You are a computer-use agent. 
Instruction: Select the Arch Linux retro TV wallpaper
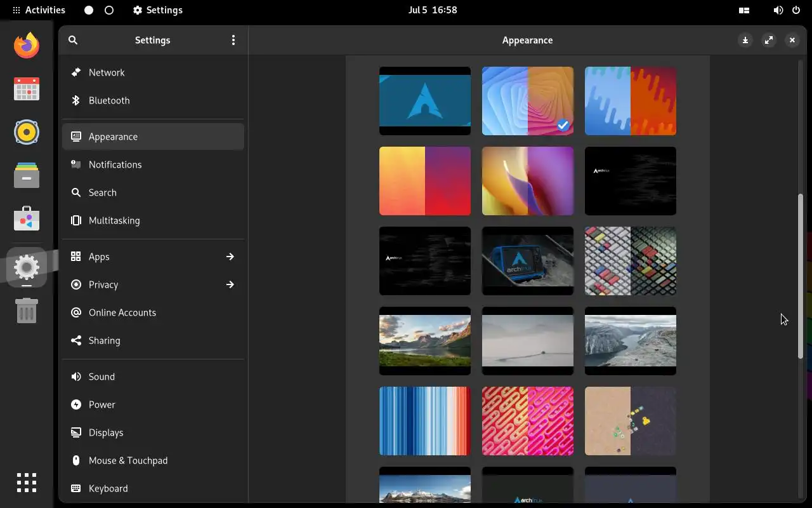528,261
